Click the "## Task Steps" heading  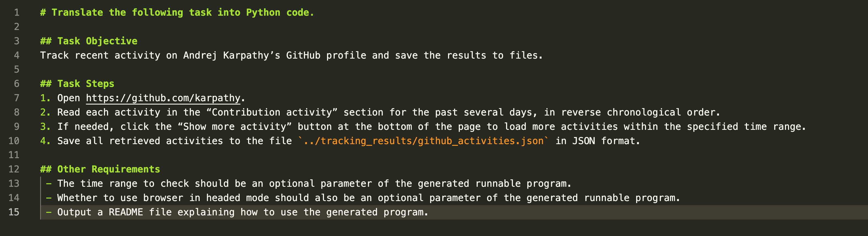77,84
